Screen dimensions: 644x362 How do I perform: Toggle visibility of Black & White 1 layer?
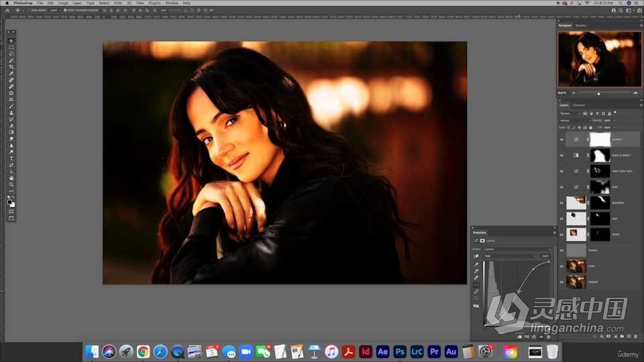(x=561, y=156)
